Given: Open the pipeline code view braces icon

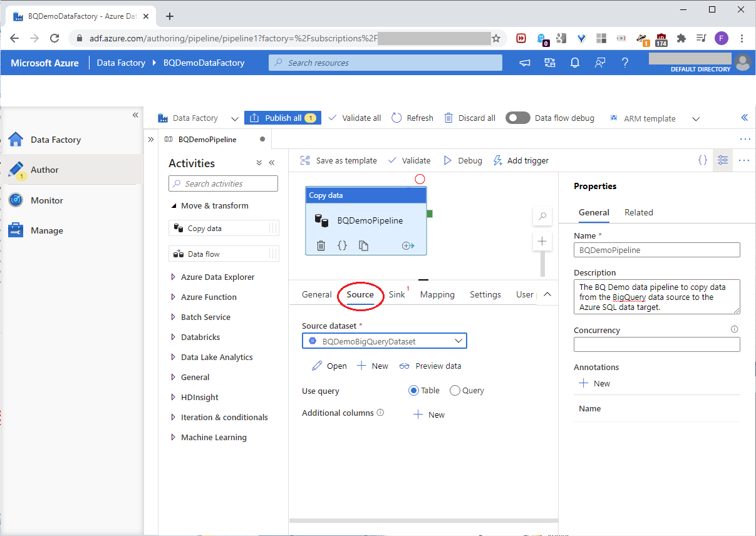Looking at the screenshot, I should tap(703, 160).
